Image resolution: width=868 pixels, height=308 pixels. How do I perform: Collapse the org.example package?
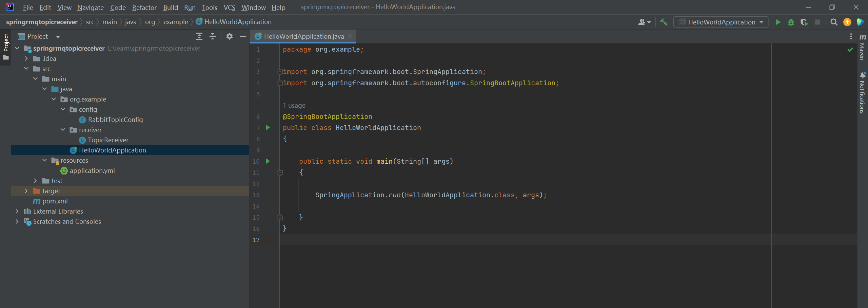coord(54,99)
